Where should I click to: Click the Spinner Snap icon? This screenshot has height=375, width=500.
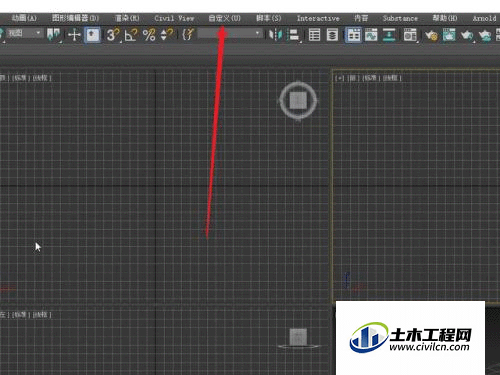167,35
